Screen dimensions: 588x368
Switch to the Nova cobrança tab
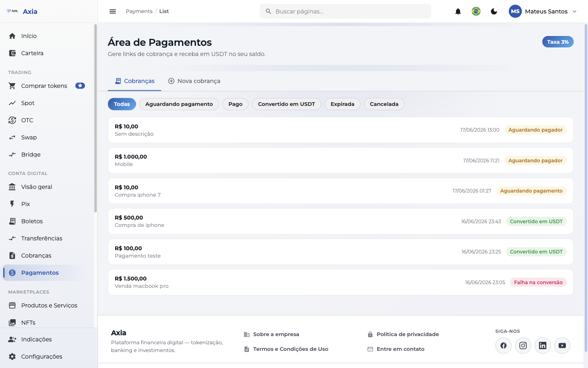(194, 81)
